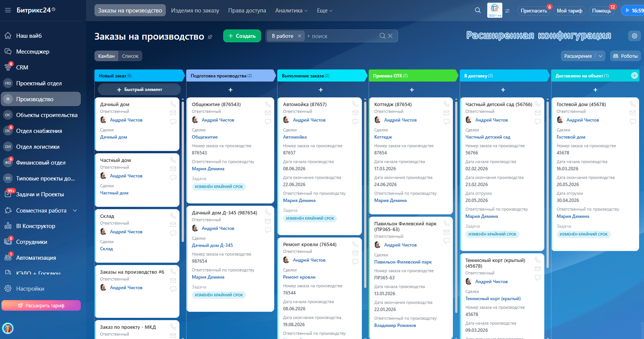Image resolution: width=644 pixels, height=339 pixels.
Task: Click comment icon on Автомойка (87657) card
Action: click(355, 122)
